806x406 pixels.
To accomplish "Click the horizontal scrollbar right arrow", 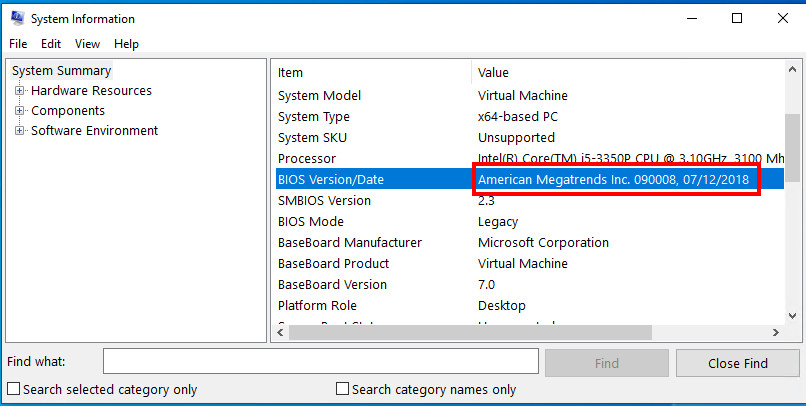I will click(x=775, y=332).
